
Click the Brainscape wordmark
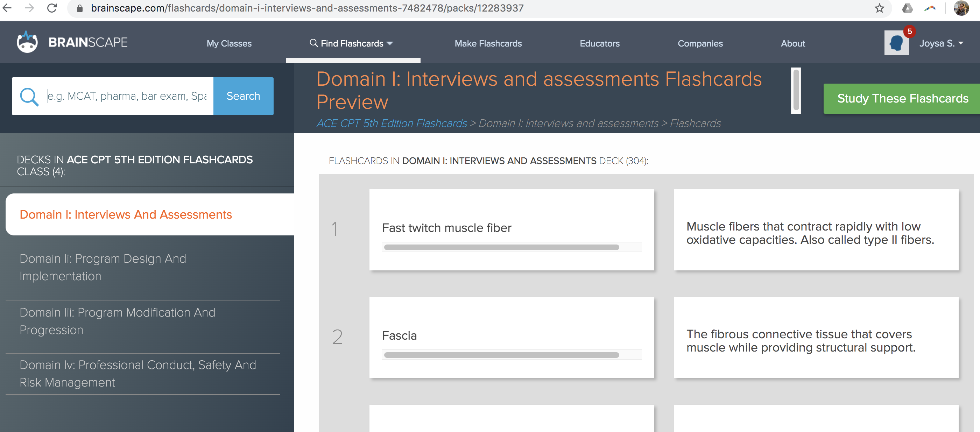tap(88, 42)
